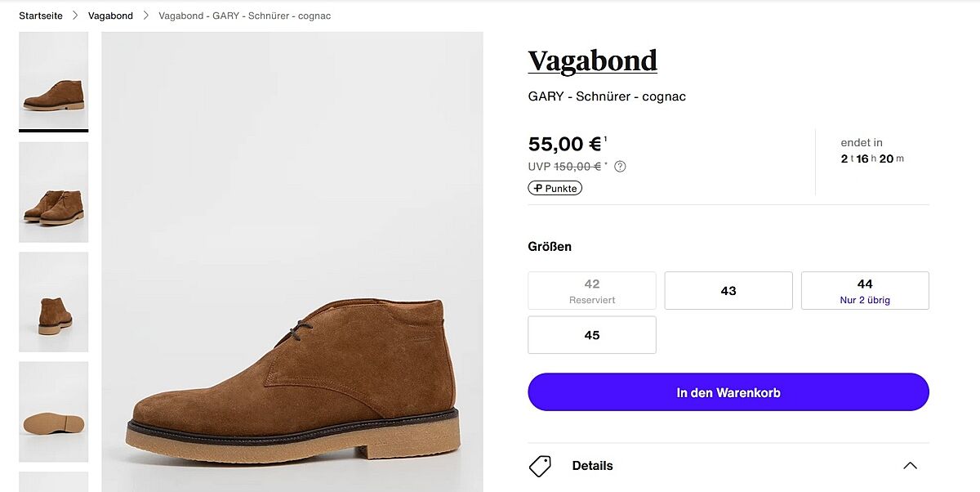Show rear-view shoe thumbnail
The width and height of the screenshot is (980, 492).
pos(54,302)
